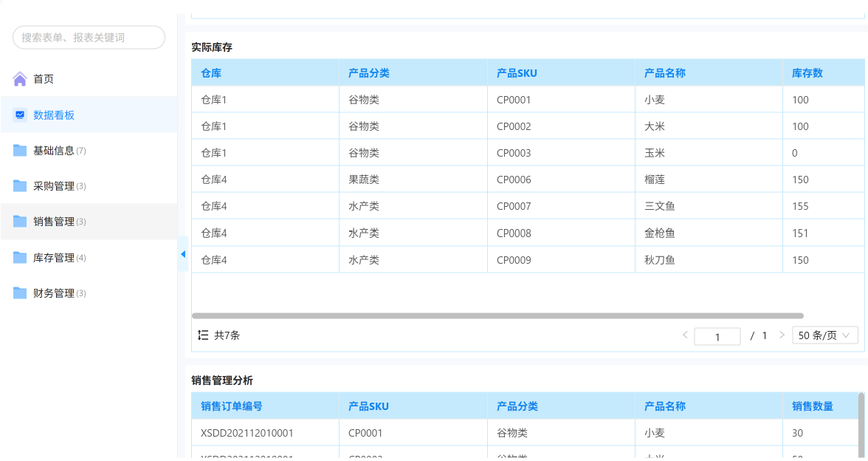Viewport: 868px width, 461px height.
Task: Click the 金枪鱼 product name cell
Action: point(709,233)
